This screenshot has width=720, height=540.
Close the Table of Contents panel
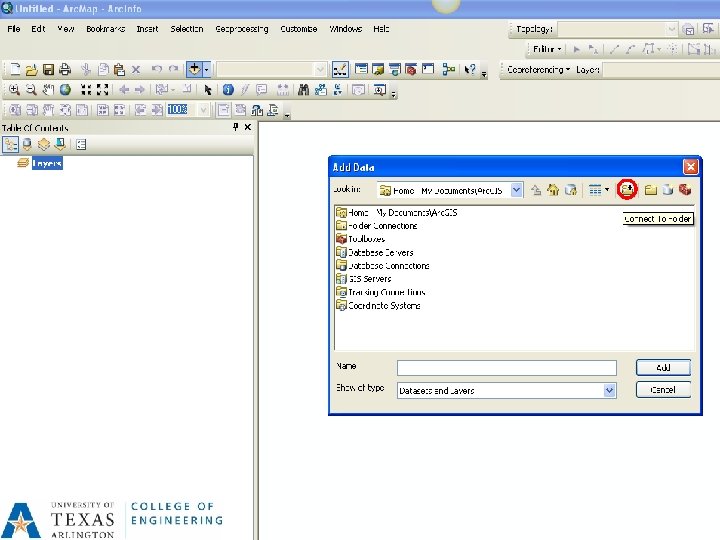[x=248, y=127]
